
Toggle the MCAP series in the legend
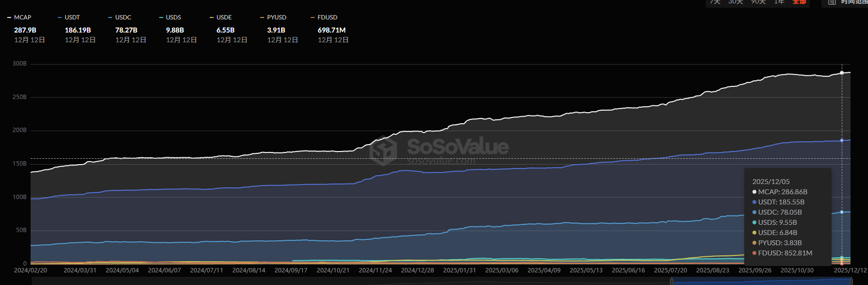tap(22, 17)
